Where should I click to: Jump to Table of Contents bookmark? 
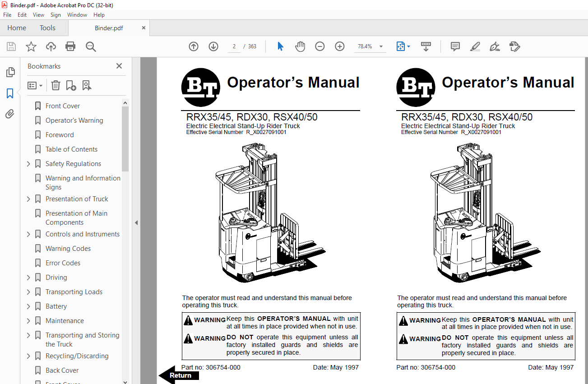pos(71,149)
